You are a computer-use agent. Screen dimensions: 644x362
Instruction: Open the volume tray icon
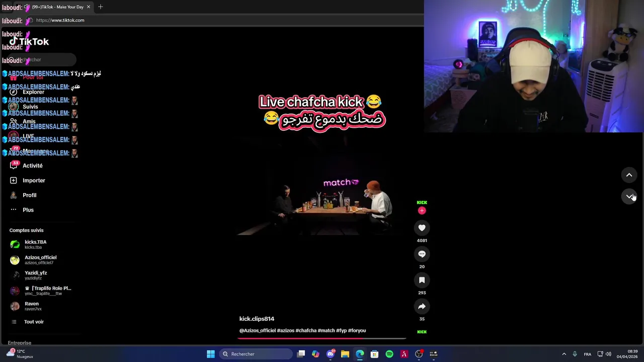tap(608, 354)
